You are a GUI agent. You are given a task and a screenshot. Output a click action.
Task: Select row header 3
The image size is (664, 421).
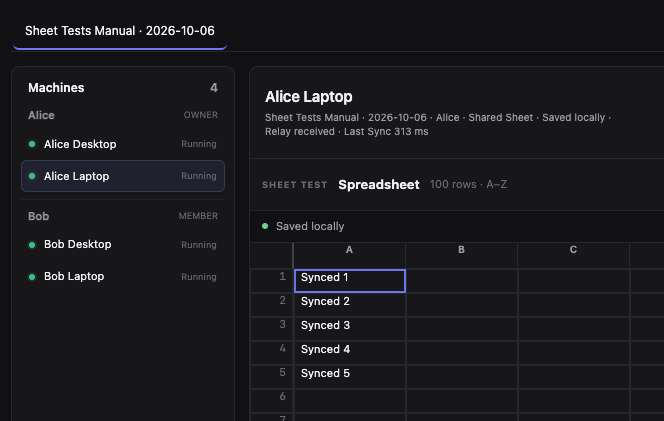point(271,329)
